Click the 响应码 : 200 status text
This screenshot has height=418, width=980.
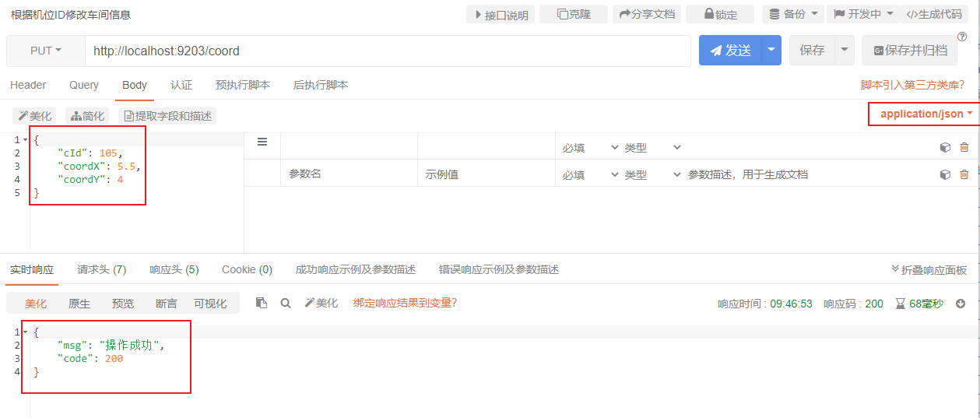pyautogui.click(x=853, y=304)
